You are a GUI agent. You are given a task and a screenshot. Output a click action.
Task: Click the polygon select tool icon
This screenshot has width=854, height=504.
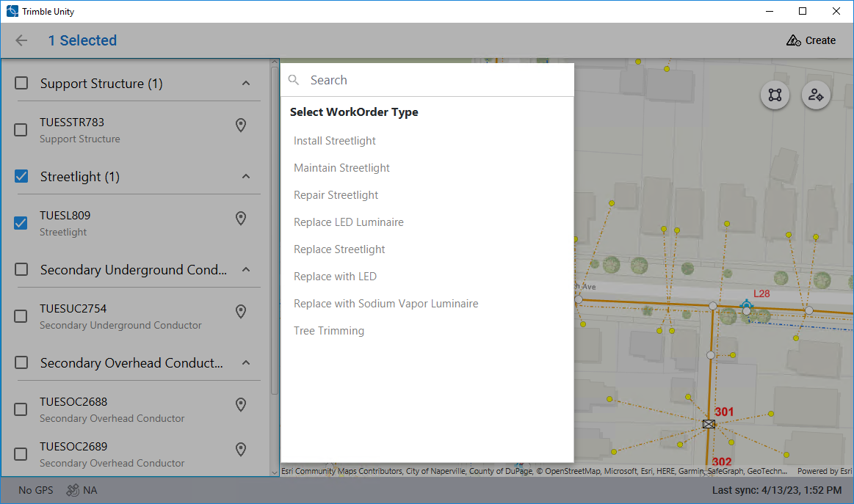[x=775, y=95]
